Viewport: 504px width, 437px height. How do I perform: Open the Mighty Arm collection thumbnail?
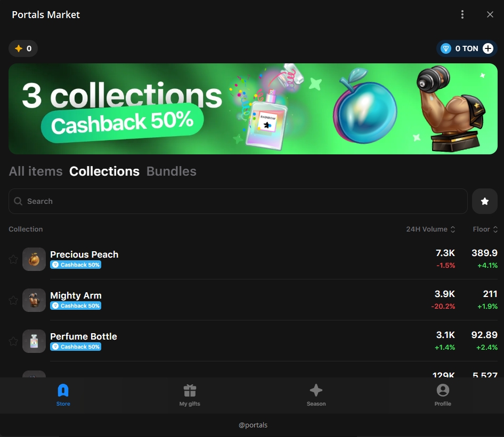(x=34, y=300)
